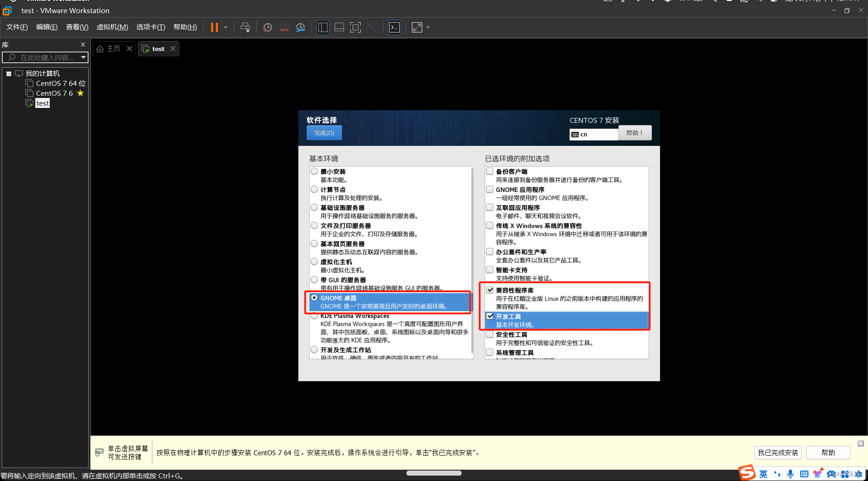Click the favorite star on CentOS 7 6
The image size is (868, 481).
80,93
